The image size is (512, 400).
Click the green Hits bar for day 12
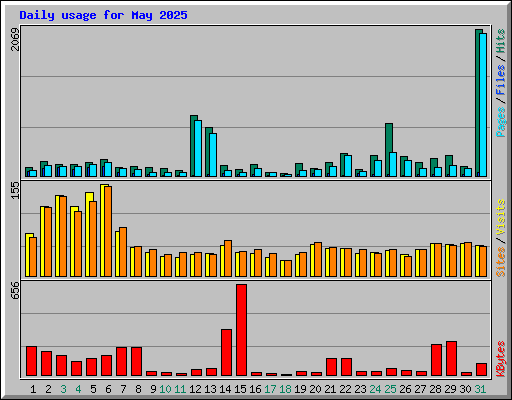[x=193, y=146]
